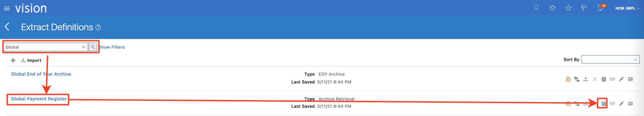644x116 pixels.
Task: Click the export icon for Global End of Year Archive
Action: [585, 79]
